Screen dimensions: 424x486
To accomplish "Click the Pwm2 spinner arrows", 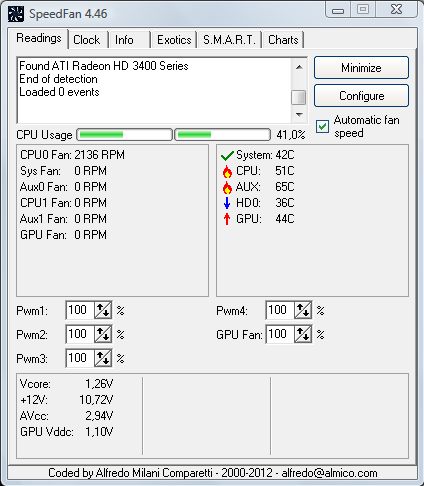I will 103,334.
